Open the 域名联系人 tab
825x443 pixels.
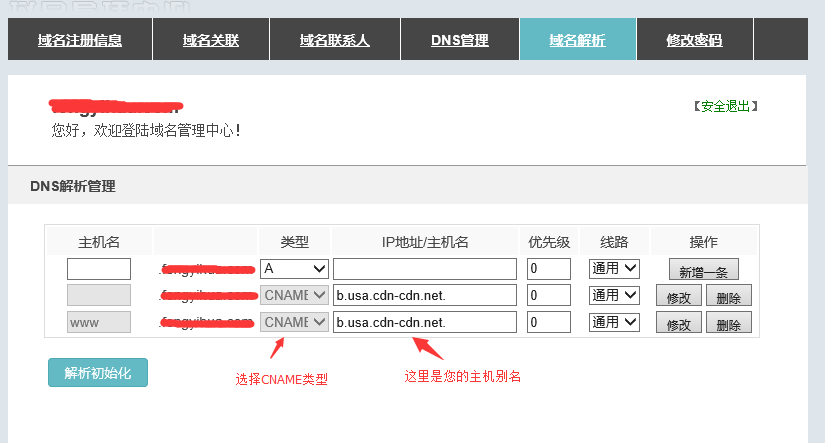click(335, 39)
